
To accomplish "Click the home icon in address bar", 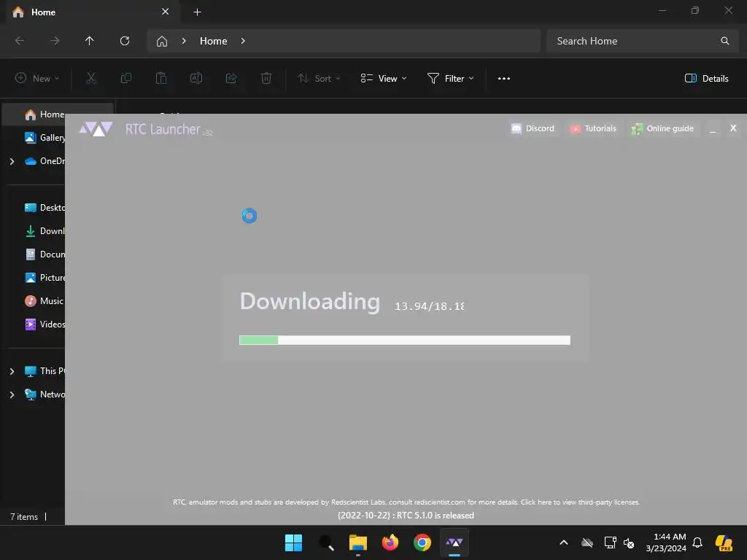I will pos(162,41).
